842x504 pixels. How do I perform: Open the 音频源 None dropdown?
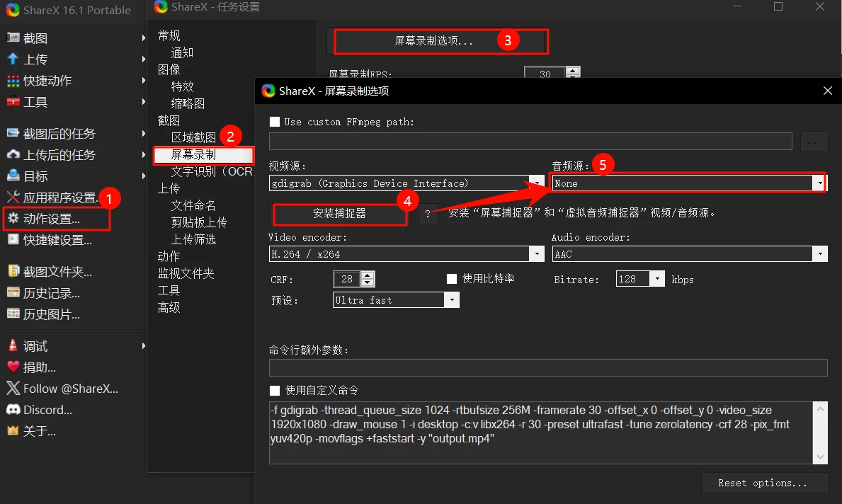[819, 183]
